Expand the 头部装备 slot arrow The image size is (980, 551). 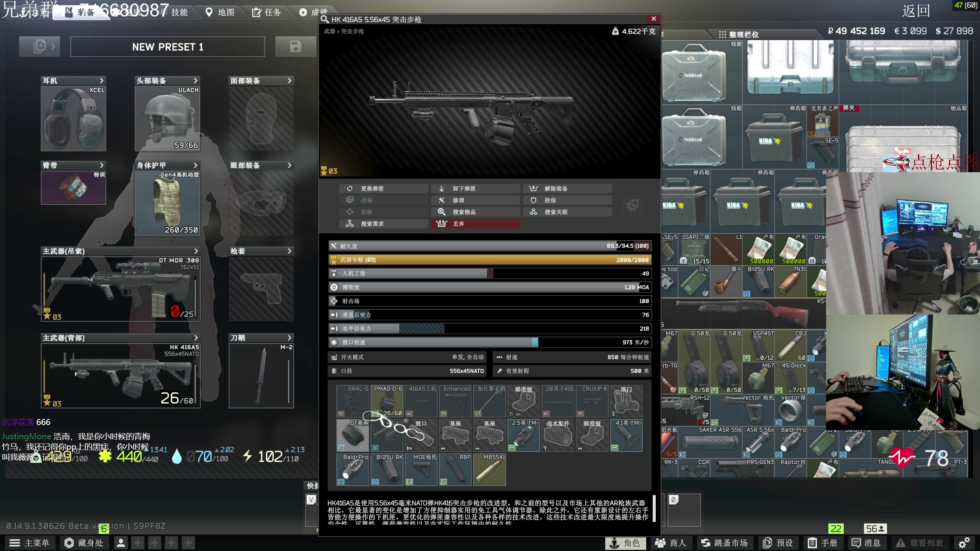point(195,80)
